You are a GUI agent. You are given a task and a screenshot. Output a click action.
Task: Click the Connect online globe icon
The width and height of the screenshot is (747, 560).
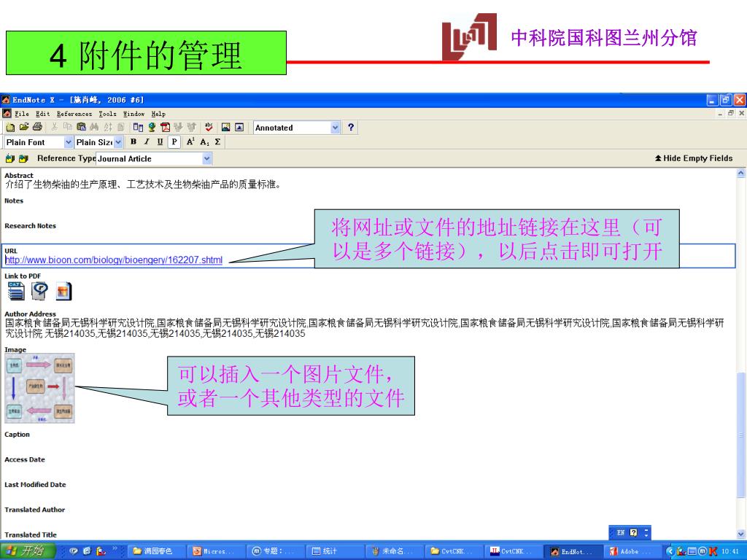pyautogui.click(x=152, y=127)
